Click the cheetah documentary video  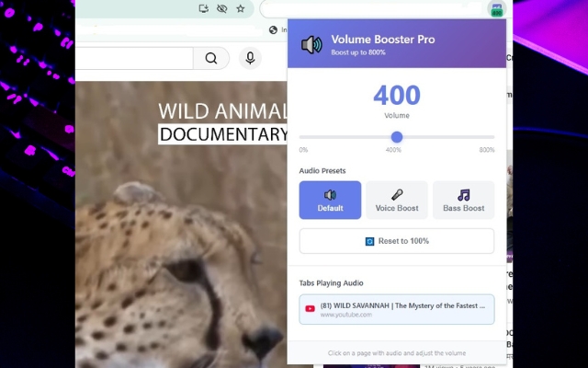point(182,224)
